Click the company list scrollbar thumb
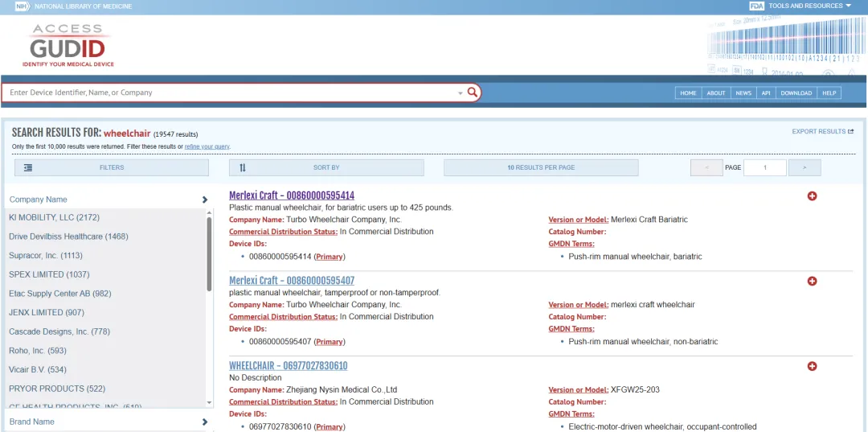This screenshot has height=432, width=868. (209, 253)
